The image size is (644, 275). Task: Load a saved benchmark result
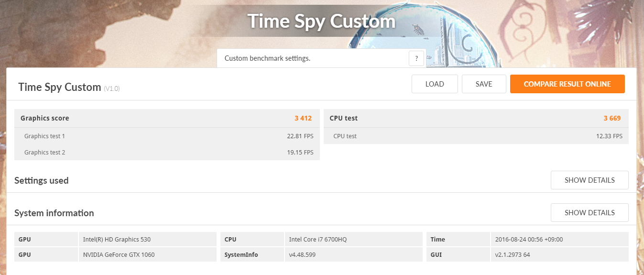[x=435, y=84]
